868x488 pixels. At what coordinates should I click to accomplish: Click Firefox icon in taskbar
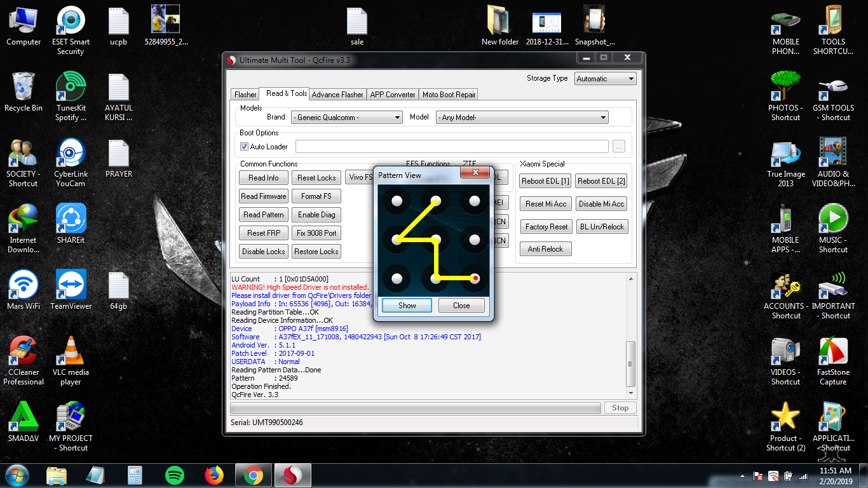(214, 475)
